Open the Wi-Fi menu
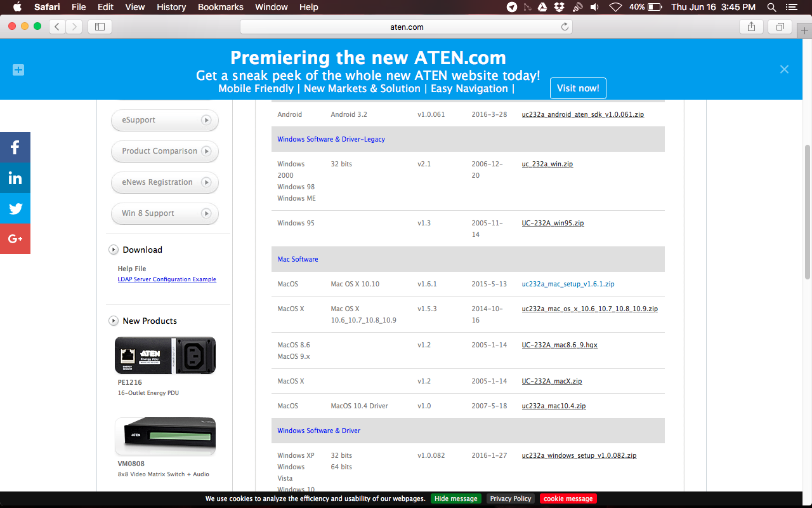 tap(615, 7)
